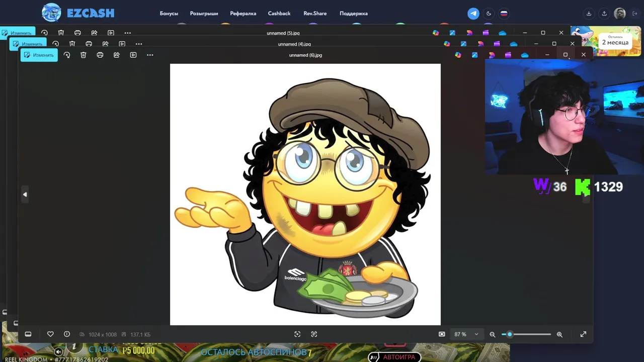644x362 pixels.
Task: Print the image from unnamed (6).jpg window
Action: (100, 55)
